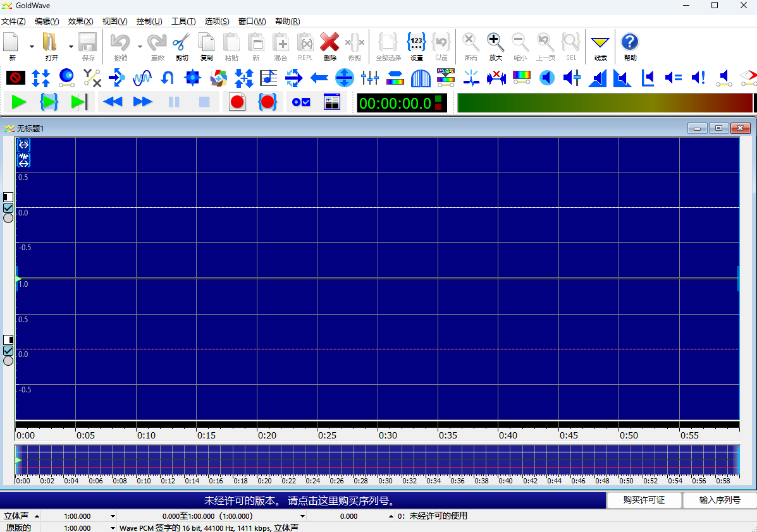Toggle the lower channel checkbox
Screen dimensions: 757x532
pyautogui.click(x=9, y=349)
